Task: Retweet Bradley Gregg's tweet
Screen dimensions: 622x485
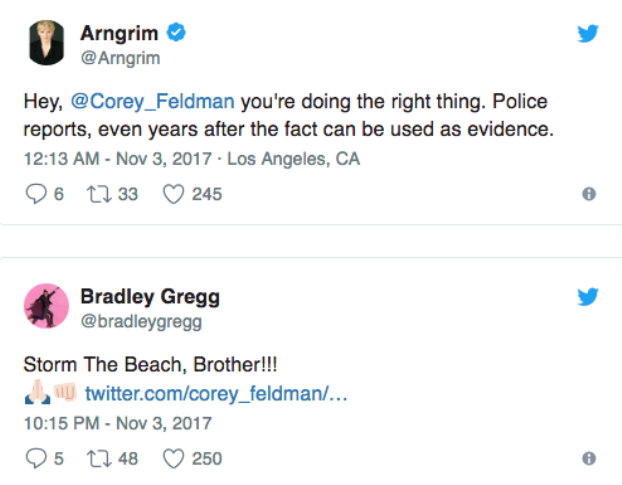Action: [x=98, y=459]
